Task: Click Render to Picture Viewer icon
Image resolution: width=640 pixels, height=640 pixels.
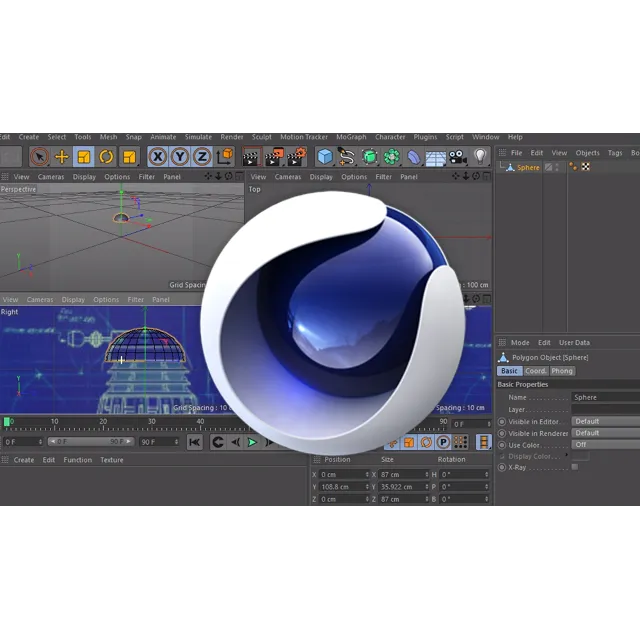Action: coord(274,157)
